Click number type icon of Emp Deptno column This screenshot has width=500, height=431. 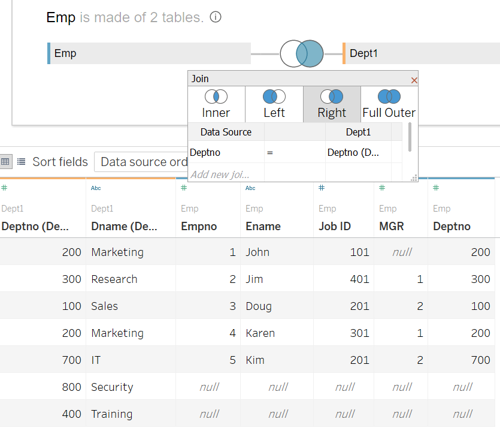pos(436,188)
